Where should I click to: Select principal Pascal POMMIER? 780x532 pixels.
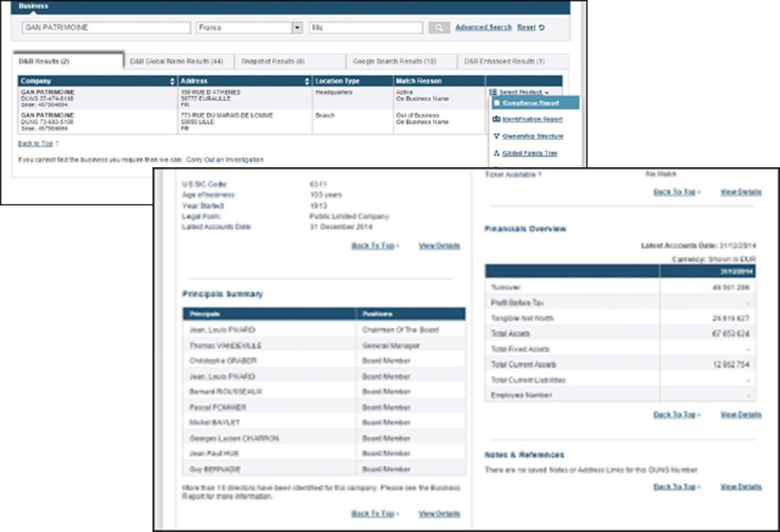pos(218,408)
